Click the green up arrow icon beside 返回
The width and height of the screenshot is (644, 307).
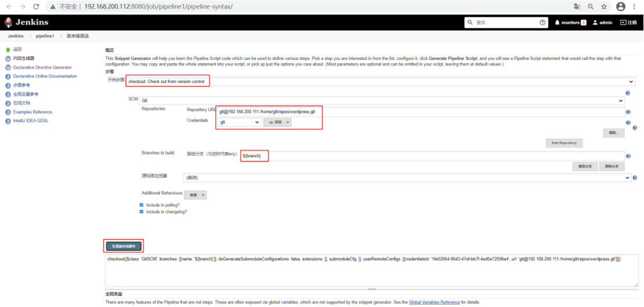(x=8, y=49)
